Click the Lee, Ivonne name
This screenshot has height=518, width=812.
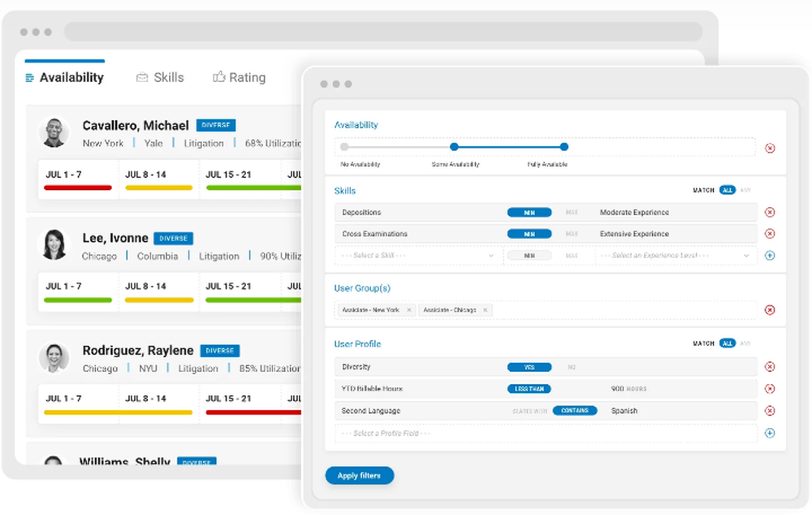tap(115, 238)
